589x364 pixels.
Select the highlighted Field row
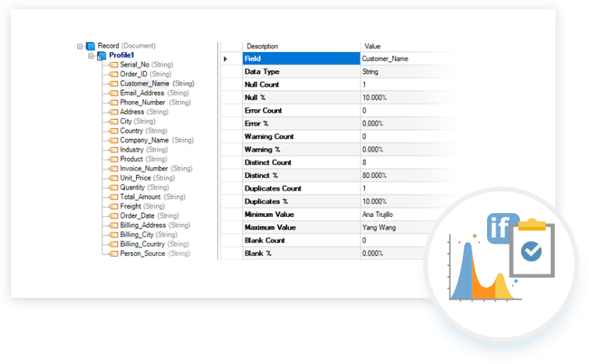[x=300, y=58]
